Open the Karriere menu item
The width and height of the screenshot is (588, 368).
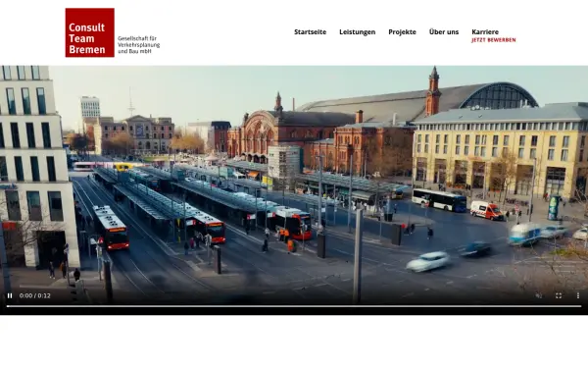pyautogui.click(x=485, y=32)
